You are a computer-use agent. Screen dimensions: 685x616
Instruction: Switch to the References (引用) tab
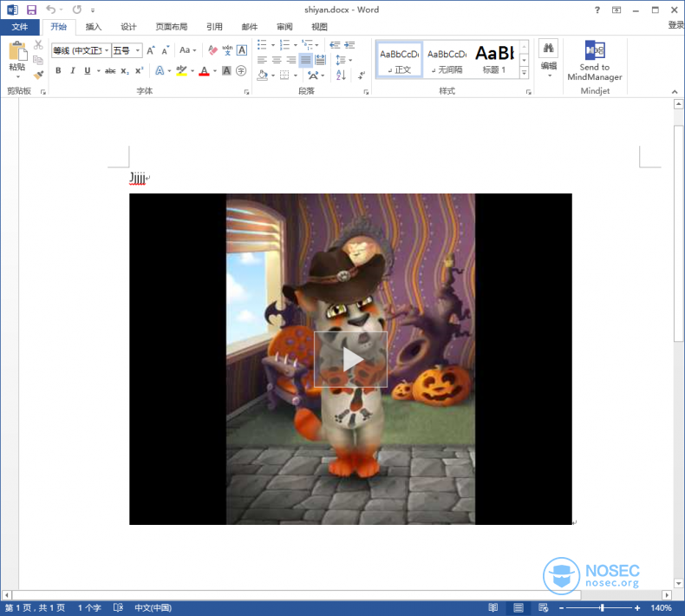pos(214,27)
